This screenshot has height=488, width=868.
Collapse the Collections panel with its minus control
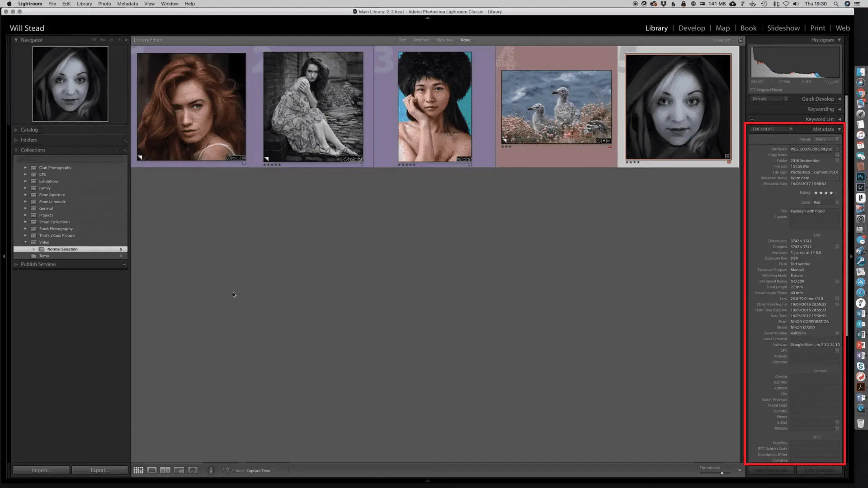point(117,150)
